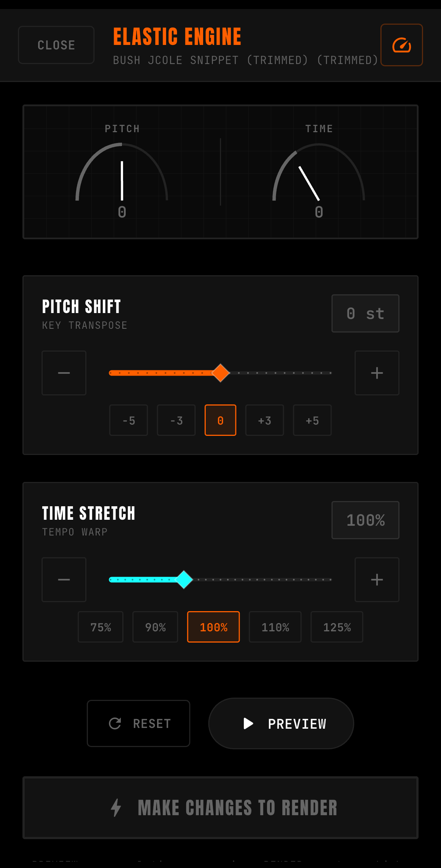Decrease time stretch with the minus button
Screen dimensions: 441x868
(64, 580)
